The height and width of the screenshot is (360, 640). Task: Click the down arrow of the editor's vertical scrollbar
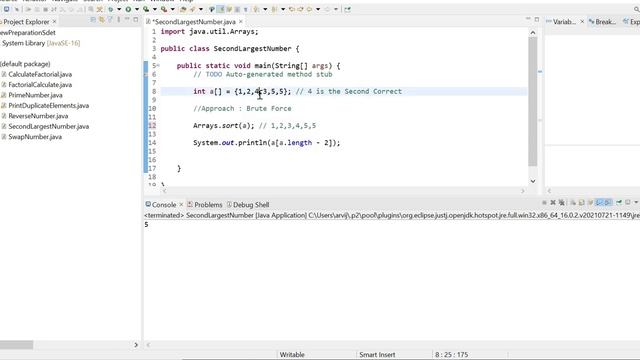[533, 181]
